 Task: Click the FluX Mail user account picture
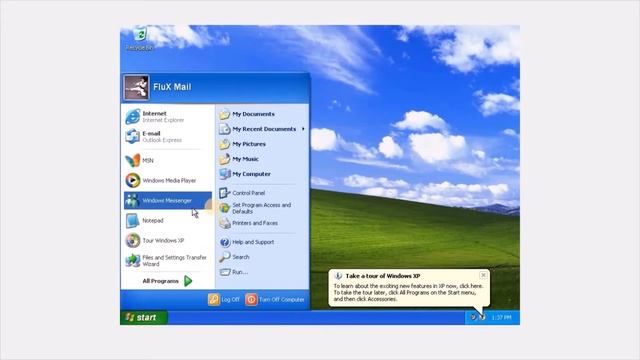pos(136,87)
